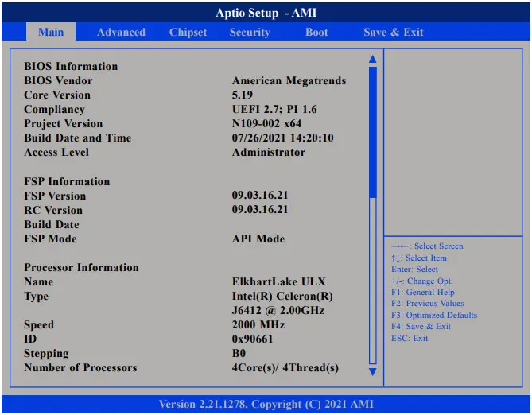Open the Chipset tab

tap(188, 33)
